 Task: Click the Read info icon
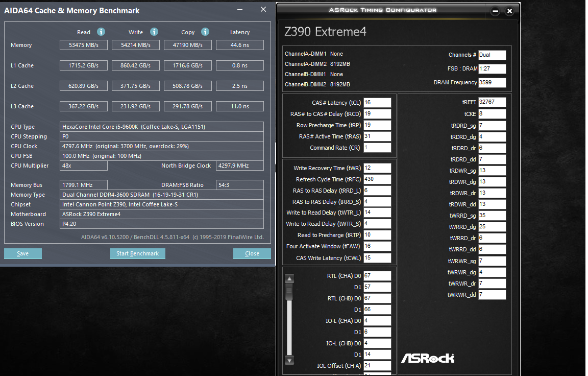(x=101, y=32)
